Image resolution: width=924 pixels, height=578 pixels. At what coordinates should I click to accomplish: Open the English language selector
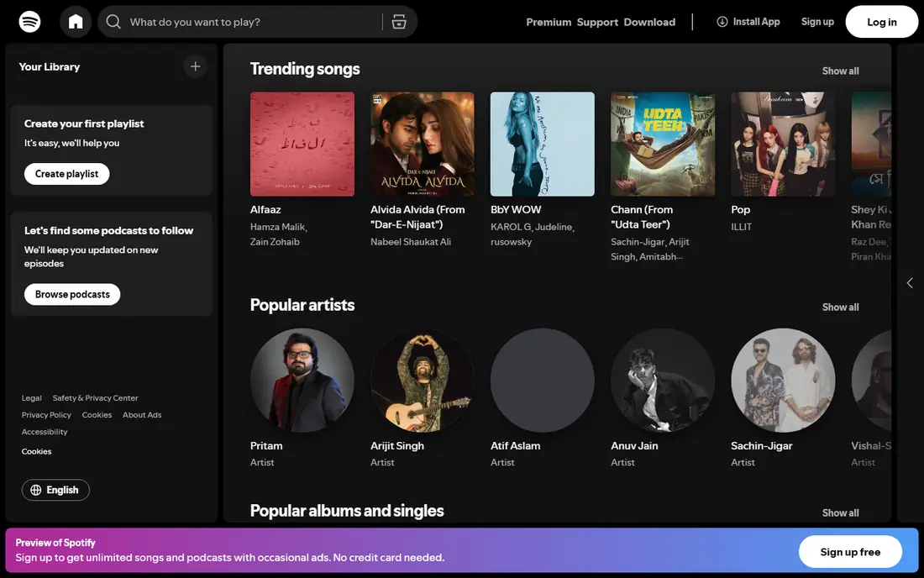point(55,491)
